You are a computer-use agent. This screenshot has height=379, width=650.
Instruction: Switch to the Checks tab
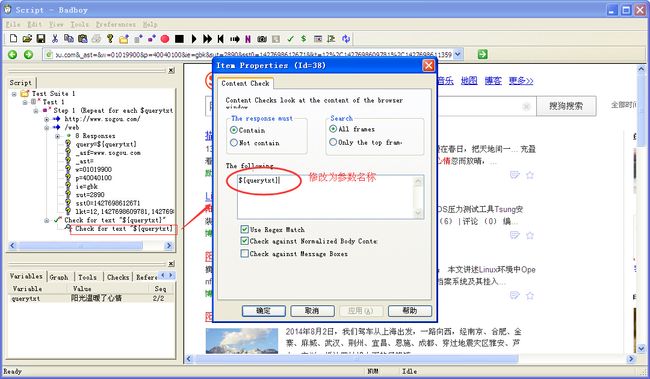coord(118,277)
